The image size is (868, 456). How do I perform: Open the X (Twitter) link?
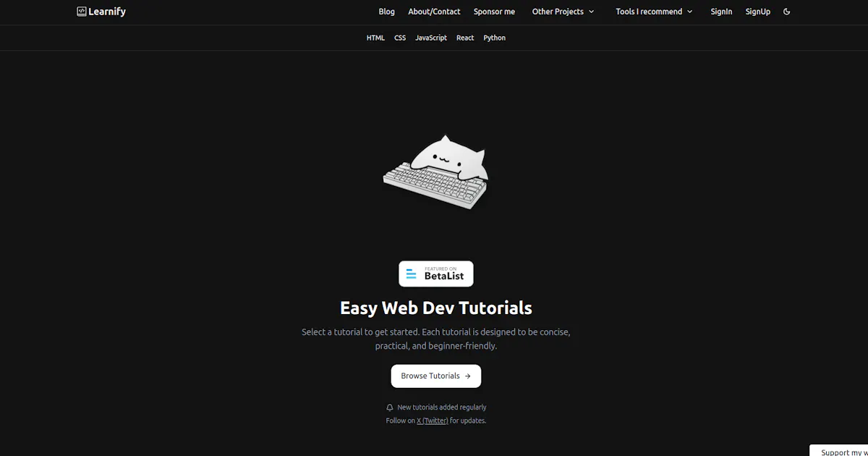pos(433,421)
